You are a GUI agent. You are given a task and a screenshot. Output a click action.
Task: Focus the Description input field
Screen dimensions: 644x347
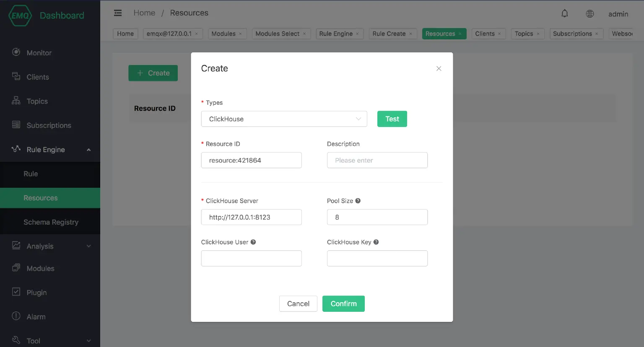(x=377, y=160)
